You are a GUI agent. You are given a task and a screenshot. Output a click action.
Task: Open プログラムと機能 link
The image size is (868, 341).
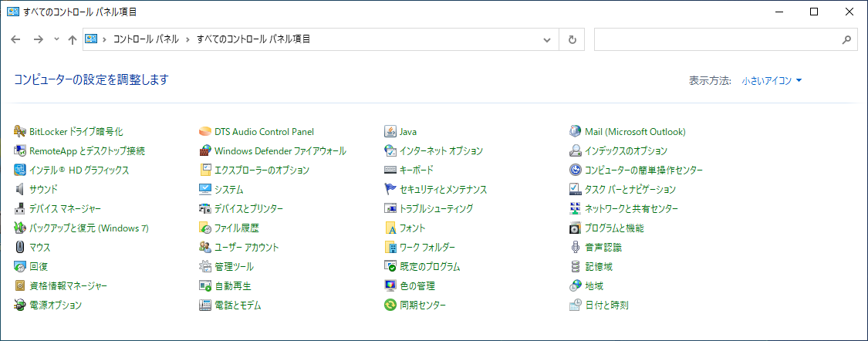tap(614, 228)
